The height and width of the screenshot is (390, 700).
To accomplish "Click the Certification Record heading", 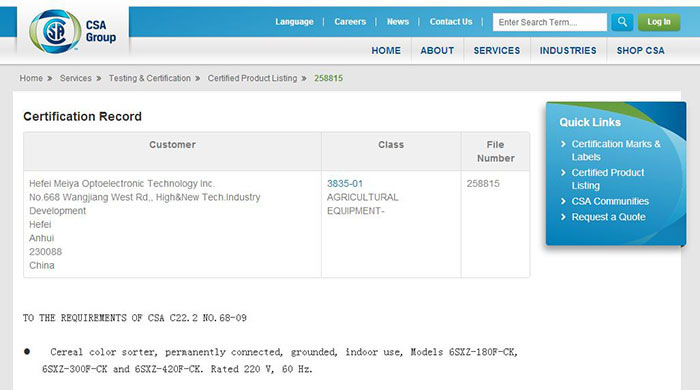I will point(83,116).
